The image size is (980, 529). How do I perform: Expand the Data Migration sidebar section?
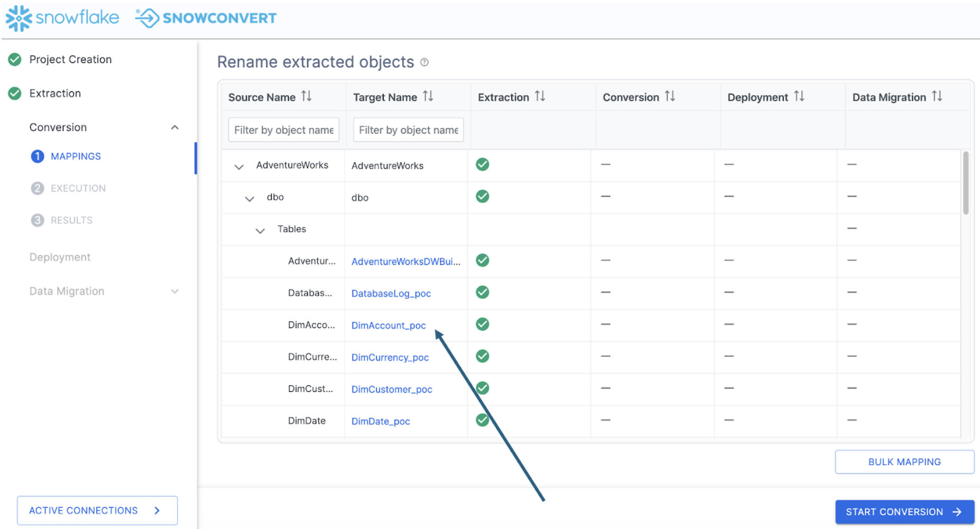[x=175, y=291]
